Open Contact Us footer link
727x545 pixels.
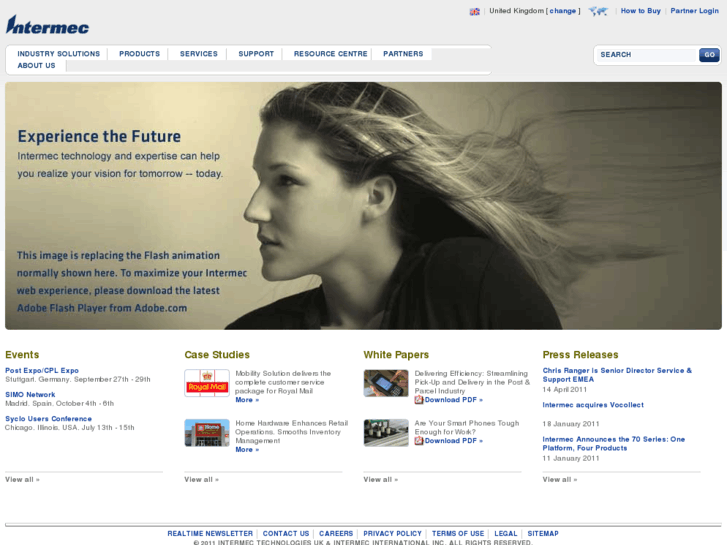(286, 534)
